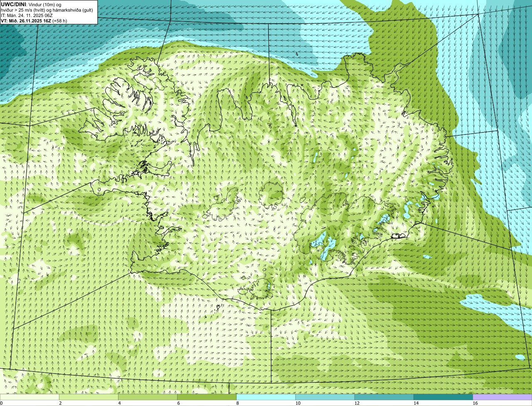Click the scale label "0"
Viewport: 532px width, 406px height.
[1, 403]
